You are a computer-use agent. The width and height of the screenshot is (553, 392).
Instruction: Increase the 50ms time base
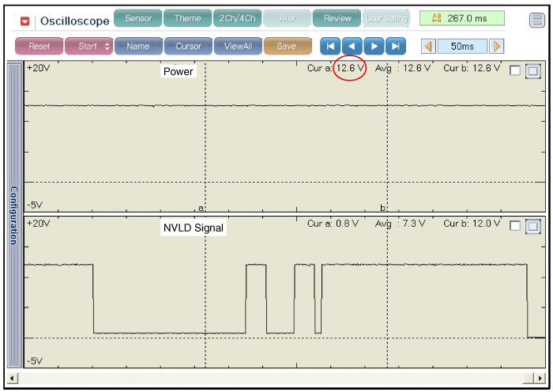(x=496, y=47)
